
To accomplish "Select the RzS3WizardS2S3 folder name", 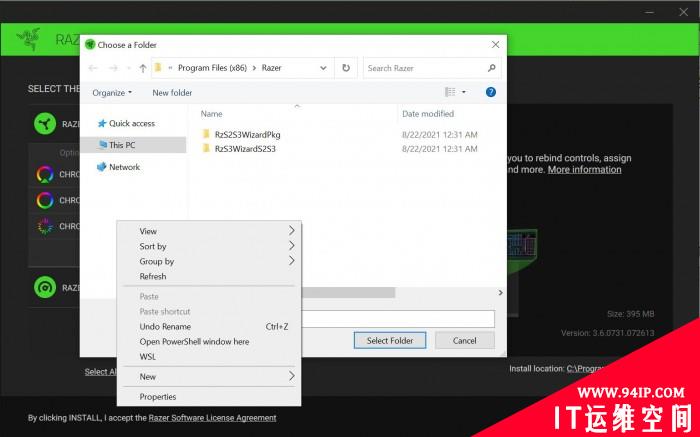I will point(245,149).
